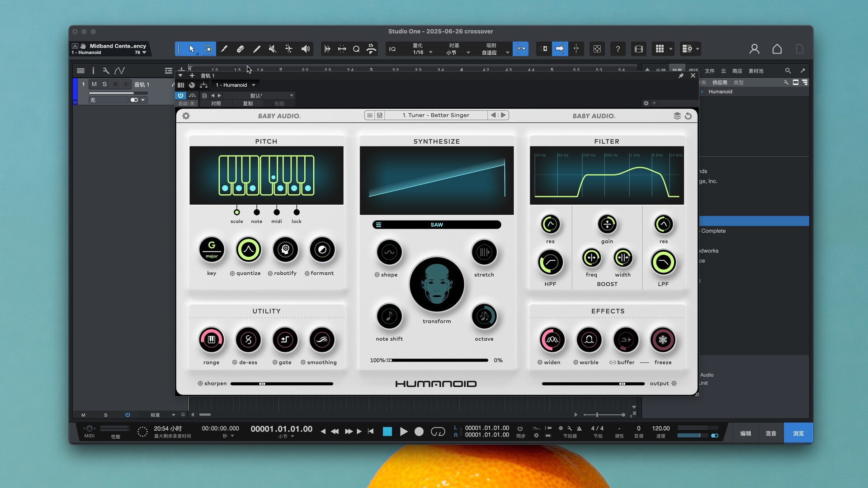The width and height of the screenshot is (868, 488).
Task: Open the SAW waveform selector
Action: [x=437, y=225]
